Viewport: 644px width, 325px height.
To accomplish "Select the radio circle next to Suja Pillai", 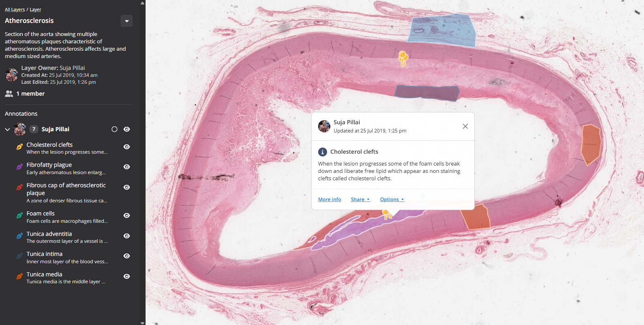I will click(114, 129).
